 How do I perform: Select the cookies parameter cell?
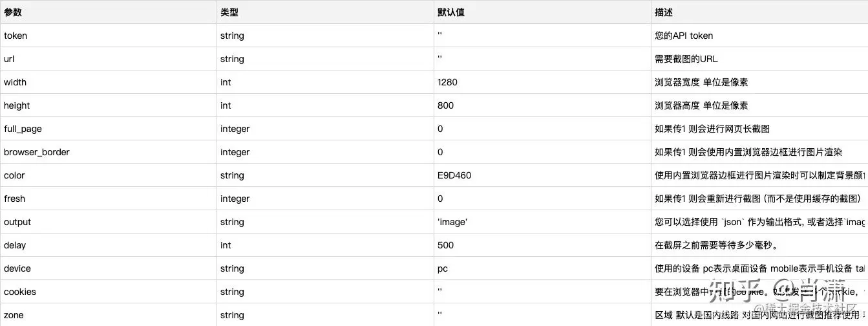click(x=109, y=292)
